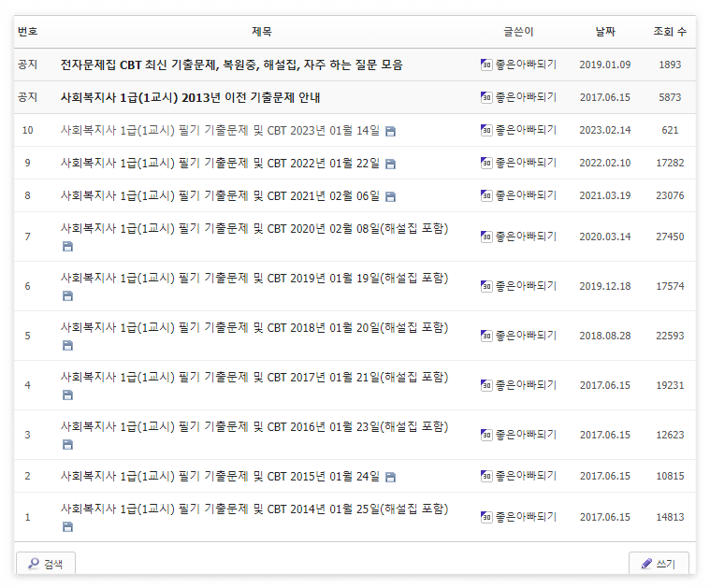Click the 조회 수 column header
Screen dimensions: 710x588
click(670, 31)
